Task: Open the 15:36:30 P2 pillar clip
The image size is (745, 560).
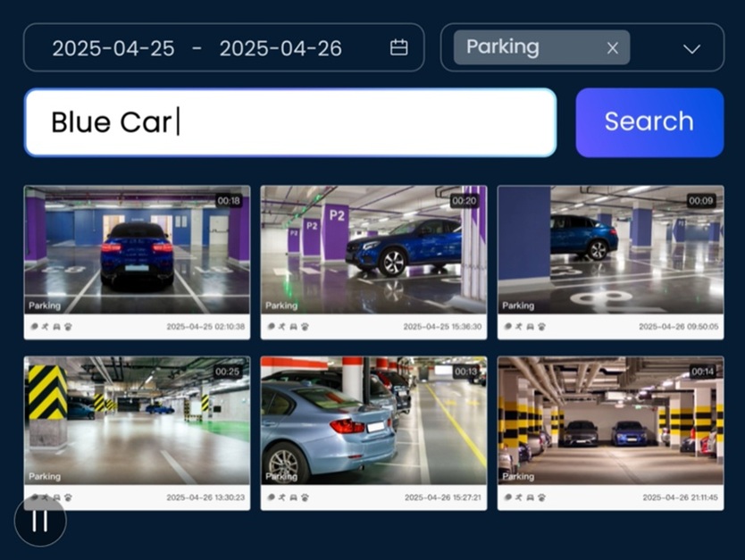Action: [373, 249]
